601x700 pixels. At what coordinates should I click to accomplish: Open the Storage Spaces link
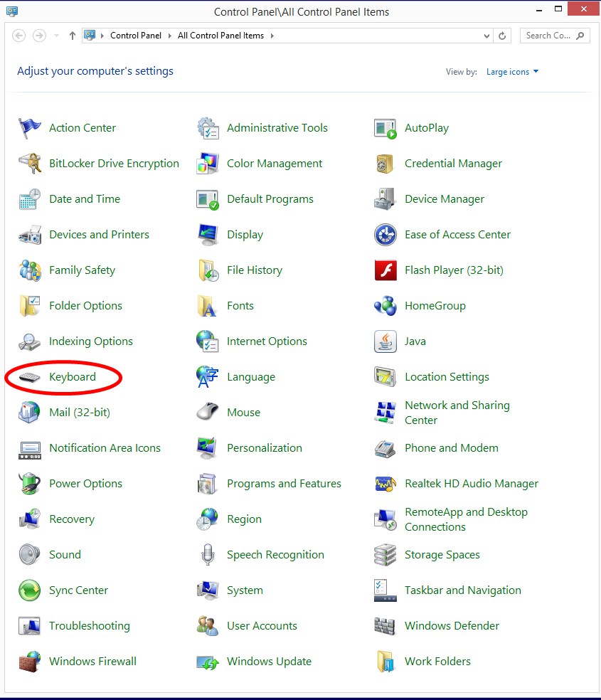tap(442, 555)
